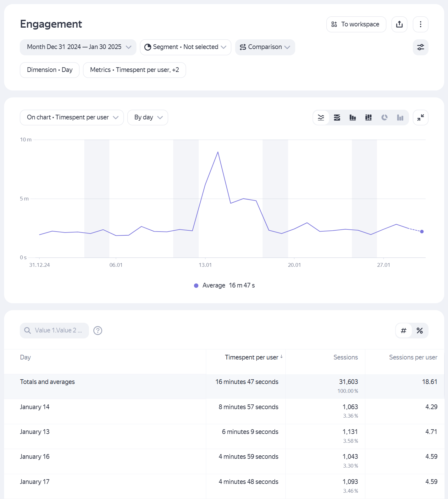This screenshot has width=448, height=499.
Task: Select the line chart view icon
Action: 321,118
